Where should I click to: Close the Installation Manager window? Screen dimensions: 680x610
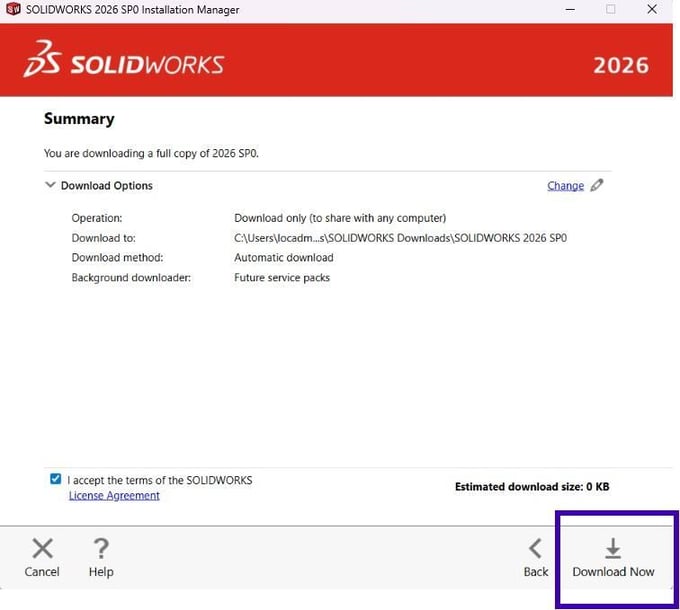[652, 9]
